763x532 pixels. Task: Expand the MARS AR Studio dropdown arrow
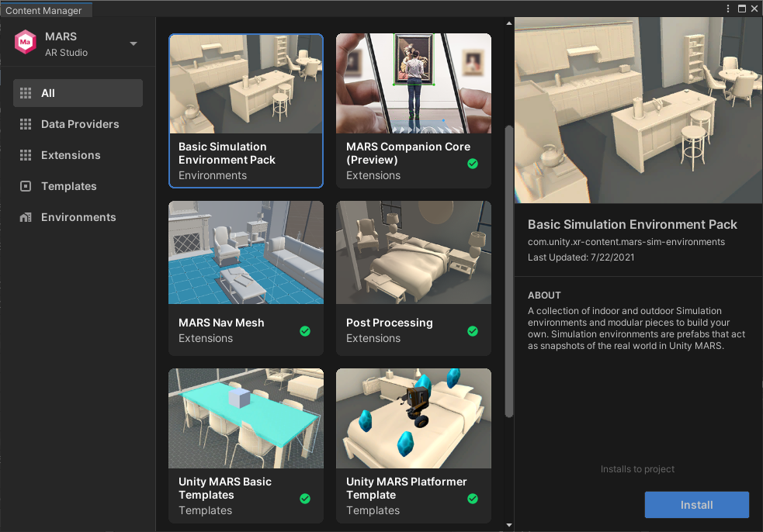(134, 43)
